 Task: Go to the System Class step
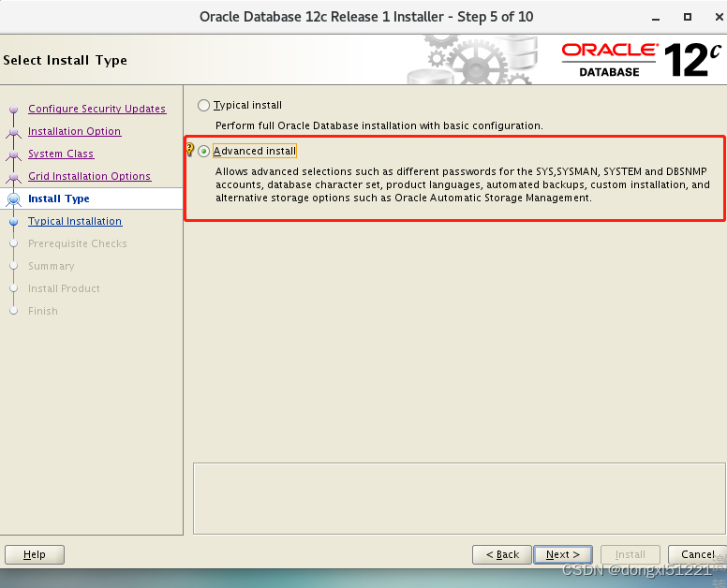coord(61,154)
